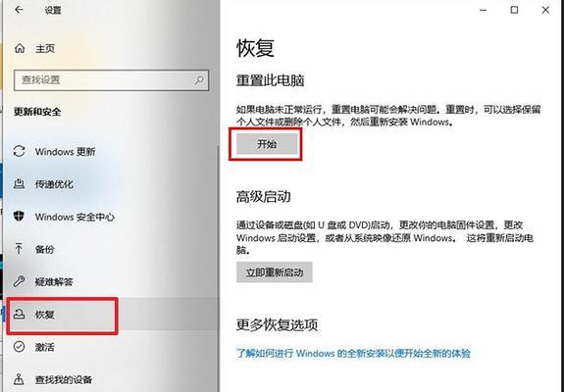
Task: Click into the 查找设置 search box
Action: click(x=111, y=79)
